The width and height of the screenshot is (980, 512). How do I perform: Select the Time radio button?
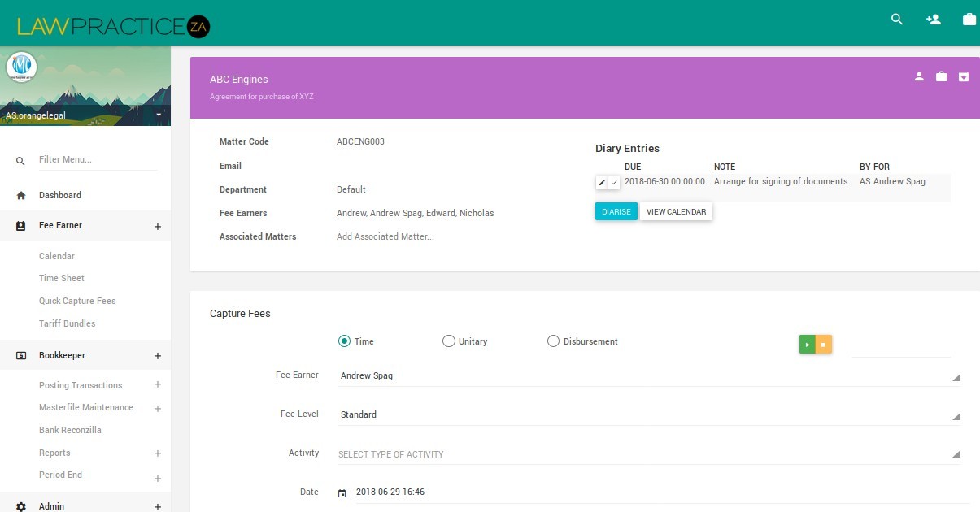[344, 341]
